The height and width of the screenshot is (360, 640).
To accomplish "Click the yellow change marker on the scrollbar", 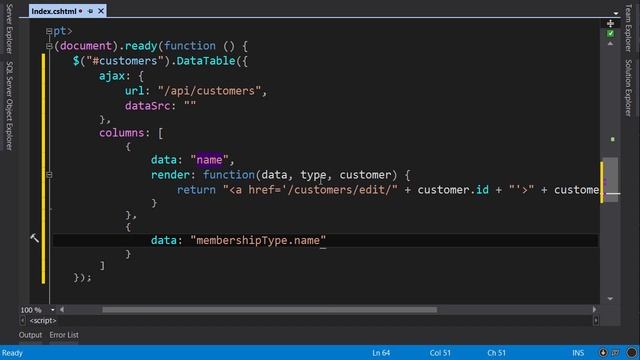I will [602, 182].
